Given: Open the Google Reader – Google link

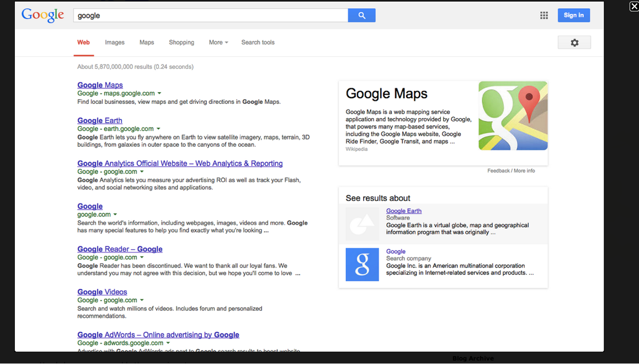Looking at the screenshot, I should coord(120,249).
